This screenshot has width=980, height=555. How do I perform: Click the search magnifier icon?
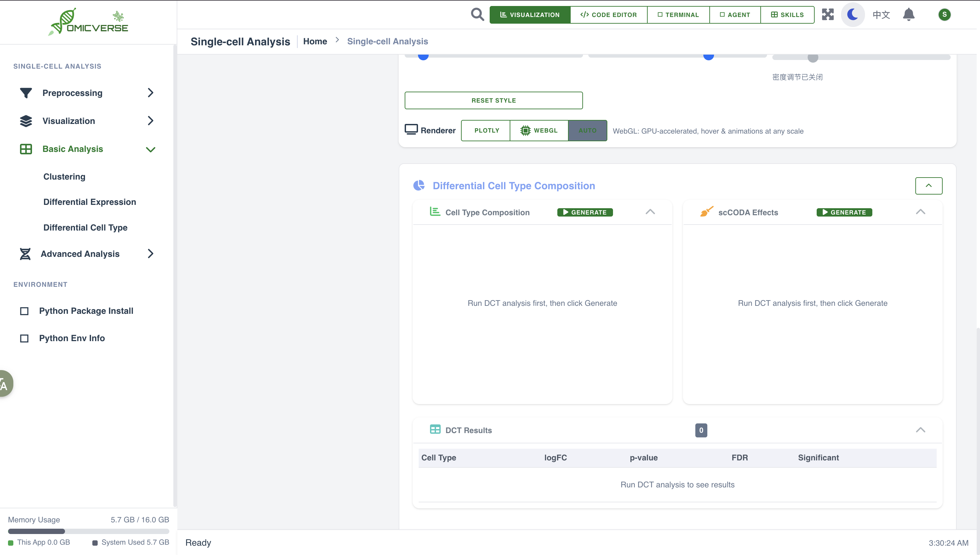click(x=477, y=14)
